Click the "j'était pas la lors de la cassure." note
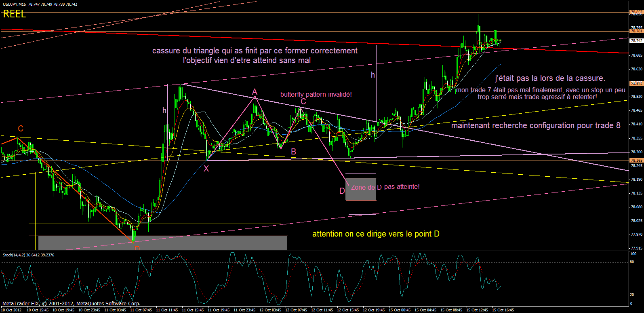Screen dimensions: 644x313 [x=550, y=78]
